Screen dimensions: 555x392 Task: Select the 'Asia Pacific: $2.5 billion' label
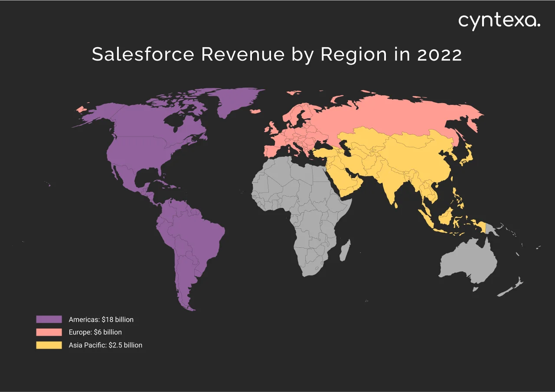105,345
